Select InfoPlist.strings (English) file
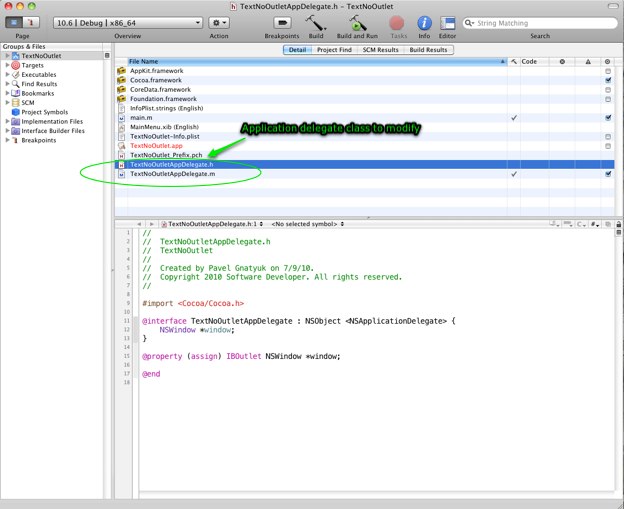 tap(166, 108)
